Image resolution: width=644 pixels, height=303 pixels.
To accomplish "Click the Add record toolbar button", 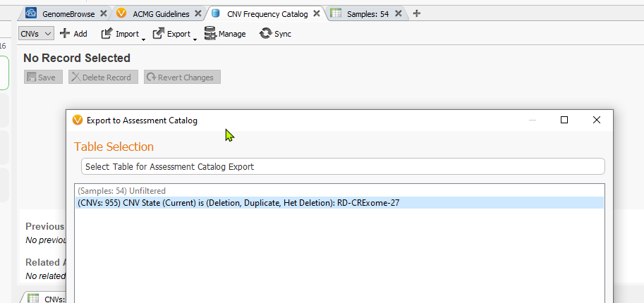I will pos(73,34).
